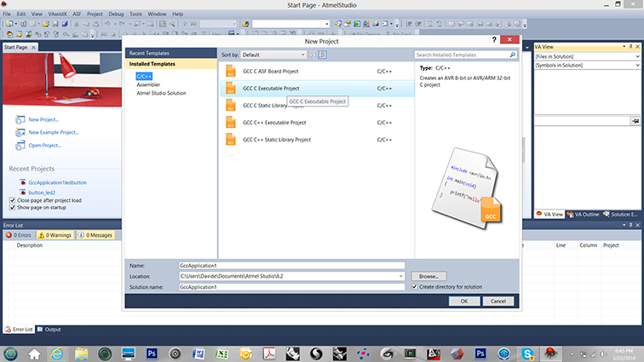Open the Location path dropdown
644x362 pixels.
click(x=401, y=276)
